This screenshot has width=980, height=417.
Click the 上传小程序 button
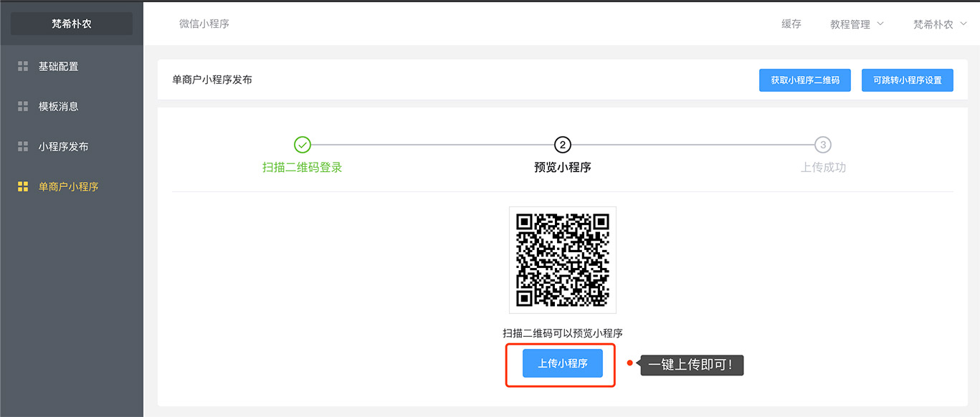[x=563, y=363]
